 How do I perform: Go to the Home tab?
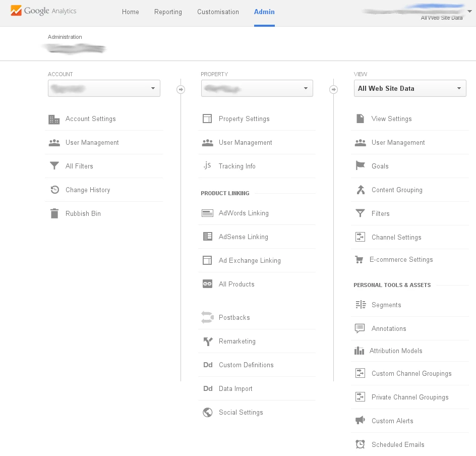(x=131, y=12)
